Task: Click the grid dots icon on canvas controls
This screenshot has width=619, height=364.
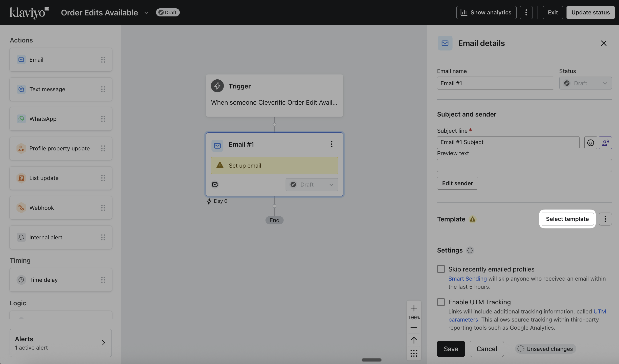Action: [414, 353]
